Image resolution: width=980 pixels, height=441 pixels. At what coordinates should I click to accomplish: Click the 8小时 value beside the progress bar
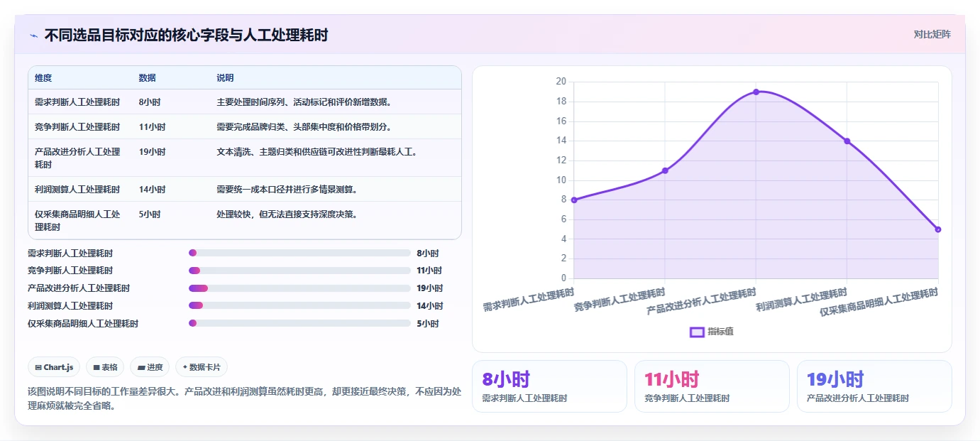click(428, 253)
